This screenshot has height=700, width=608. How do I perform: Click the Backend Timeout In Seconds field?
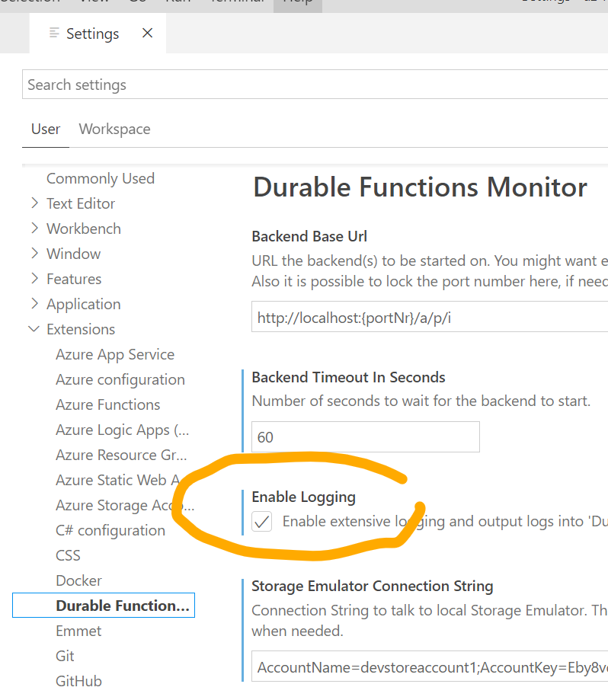tap(365, 436)
